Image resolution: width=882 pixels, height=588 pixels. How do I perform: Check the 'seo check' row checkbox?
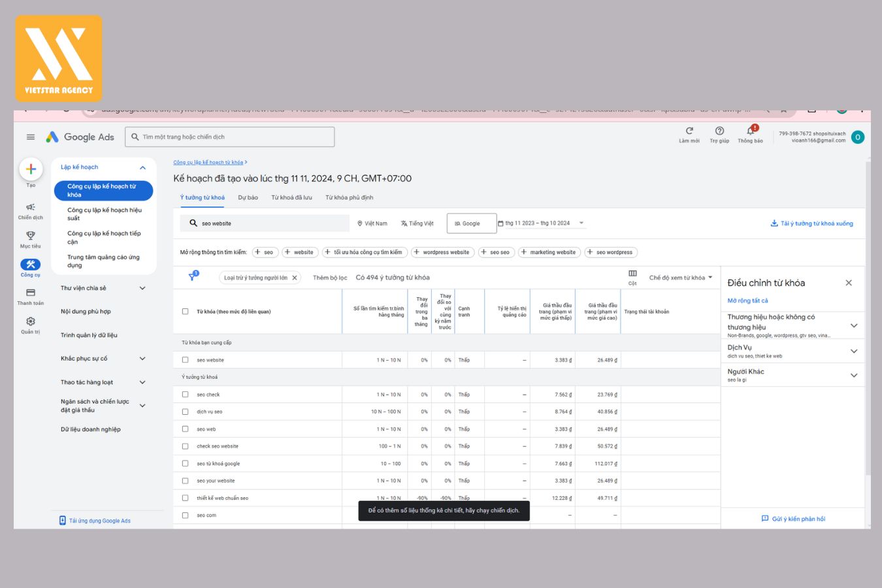[185, 395]
